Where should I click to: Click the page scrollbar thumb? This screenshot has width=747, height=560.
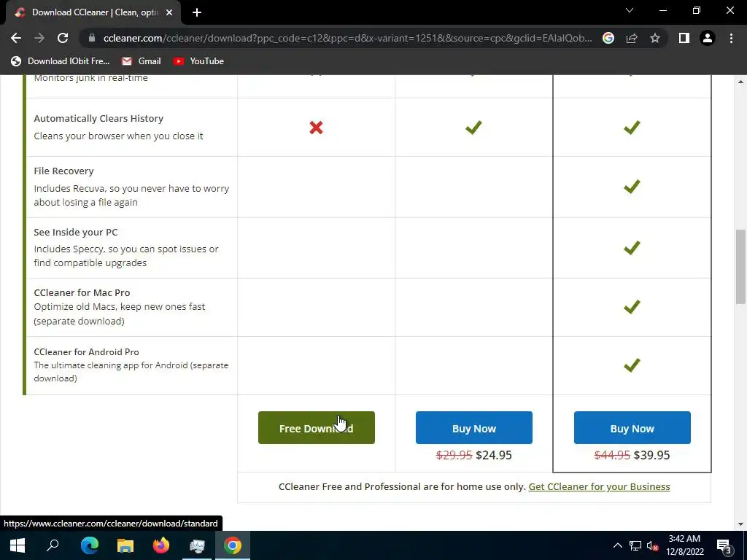[x=740, y=266]
